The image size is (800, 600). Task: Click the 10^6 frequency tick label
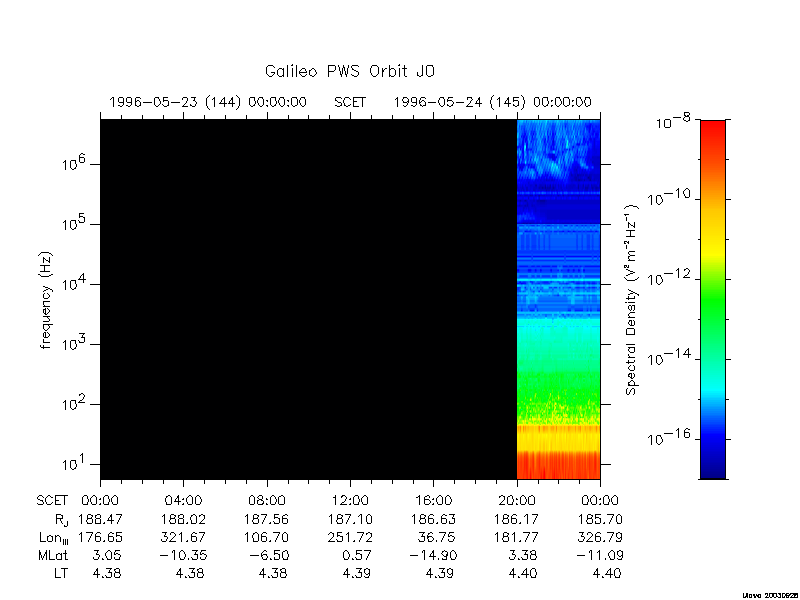(x=74, y=163)
